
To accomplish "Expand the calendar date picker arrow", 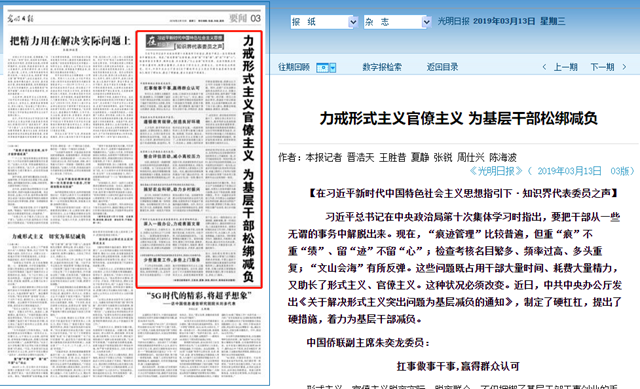I will tap(333, 68).
